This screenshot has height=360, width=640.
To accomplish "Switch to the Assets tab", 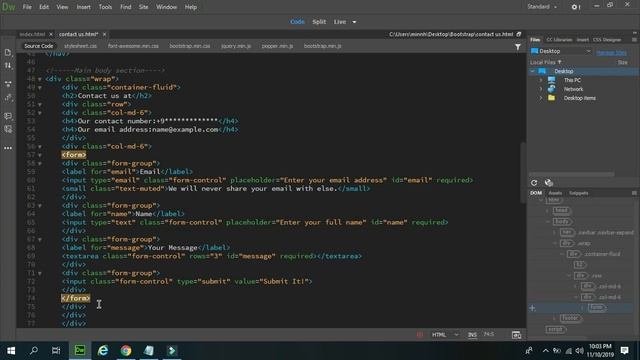I will tap(555, 193).
